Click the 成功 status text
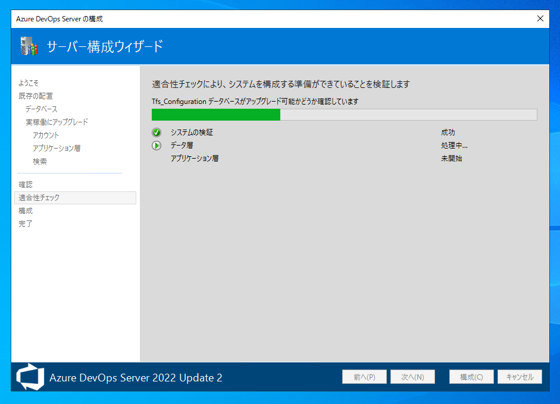Viewport: 560px width, 404px height. coord(448,133)
